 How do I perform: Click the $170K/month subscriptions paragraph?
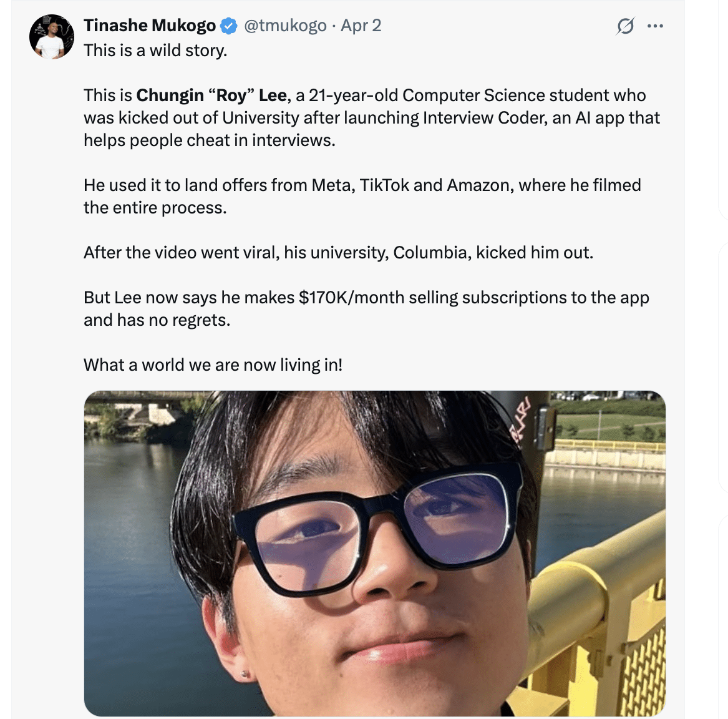pos(366,308)
